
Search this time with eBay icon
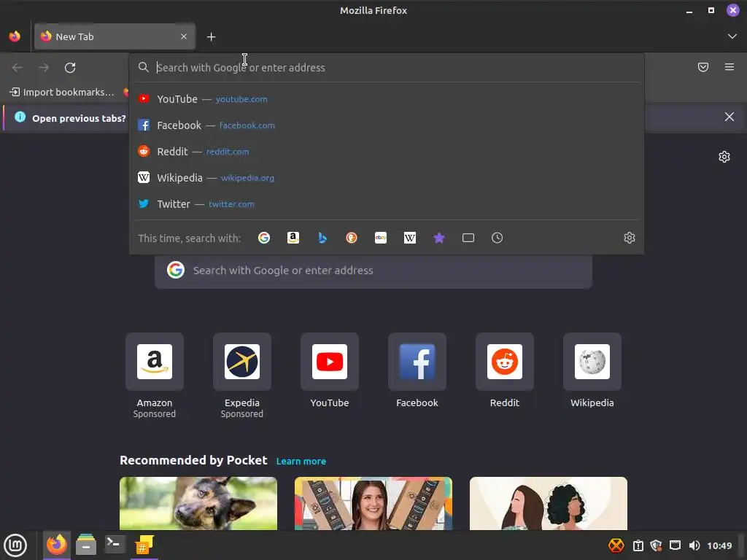coord(381,238)
